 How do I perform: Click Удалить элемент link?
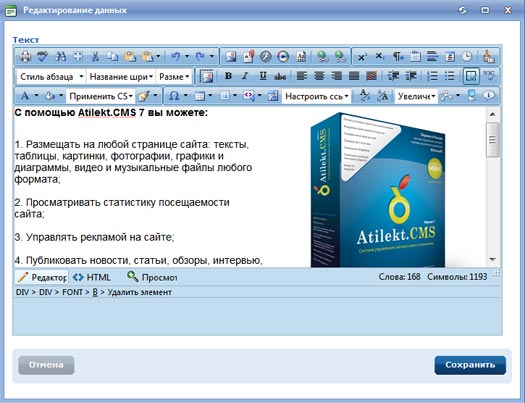pyautogui.click(x=140, y=292)
